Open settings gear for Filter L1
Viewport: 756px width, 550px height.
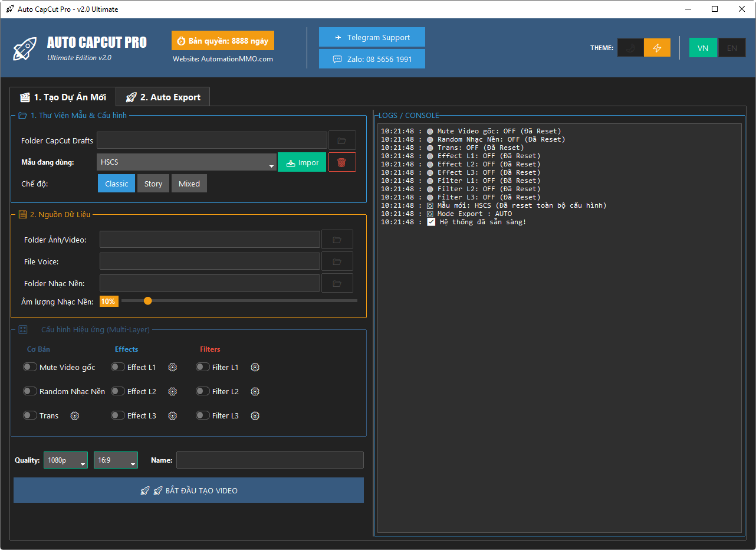255,367
